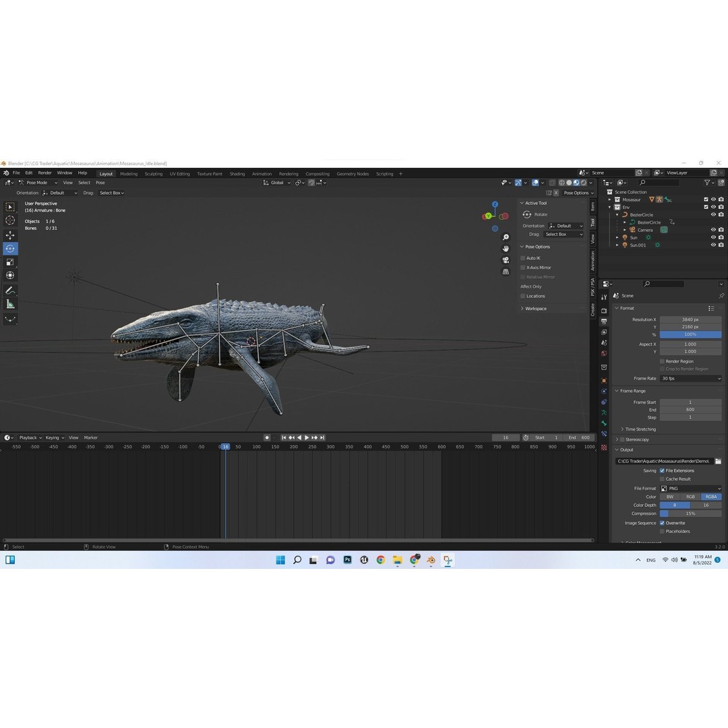Hide Sun.001 in viewport
This screenshot has height=728, width=728.
point(713,245)
